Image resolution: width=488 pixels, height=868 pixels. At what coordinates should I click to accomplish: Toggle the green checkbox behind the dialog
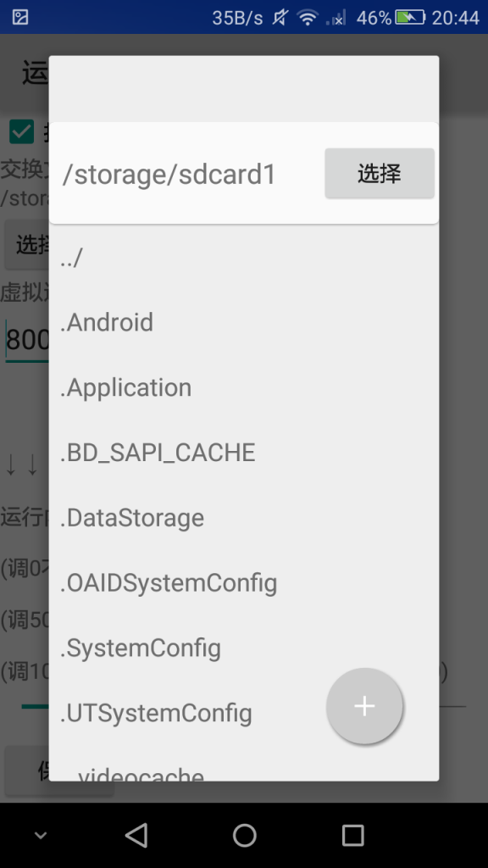(21, 131)
